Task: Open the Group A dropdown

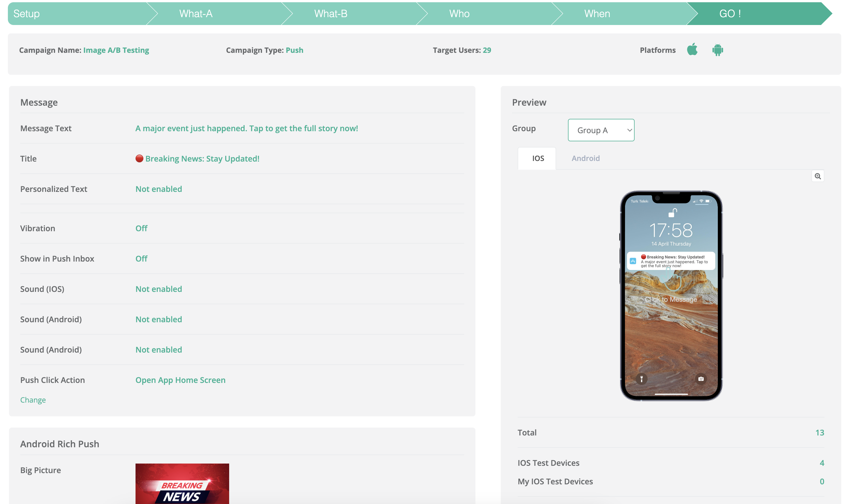Action: pyautogui.click(x=601, y=130)
